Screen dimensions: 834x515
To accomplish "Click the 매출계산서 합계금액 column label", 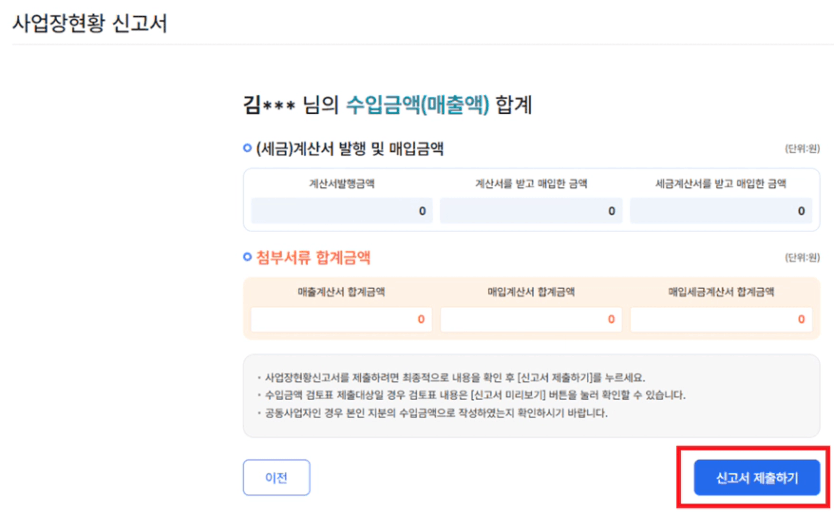I will [342, 292].
